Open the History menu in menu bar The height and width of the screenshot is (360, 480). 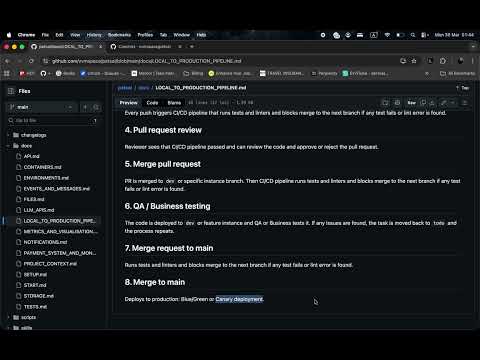pyautogui.click(x=94, y=35)
